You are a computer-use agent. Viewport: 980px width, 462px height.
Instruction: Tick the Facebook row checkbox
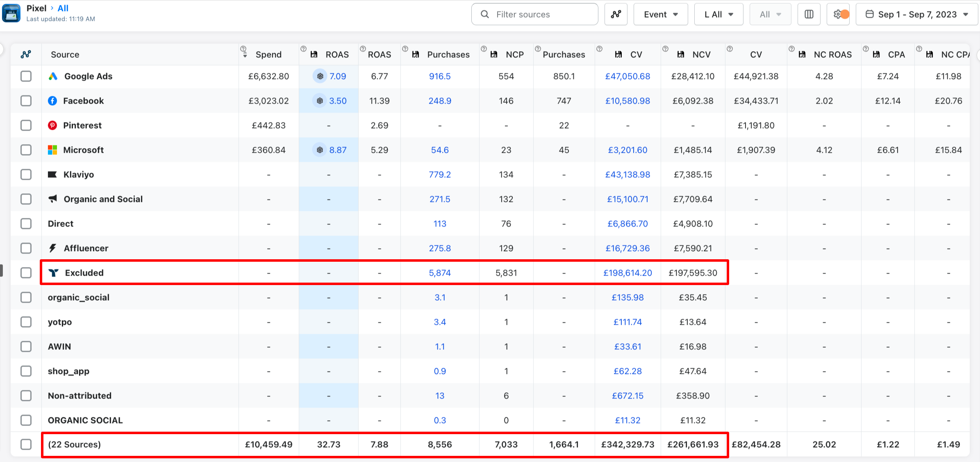point(26,101)
